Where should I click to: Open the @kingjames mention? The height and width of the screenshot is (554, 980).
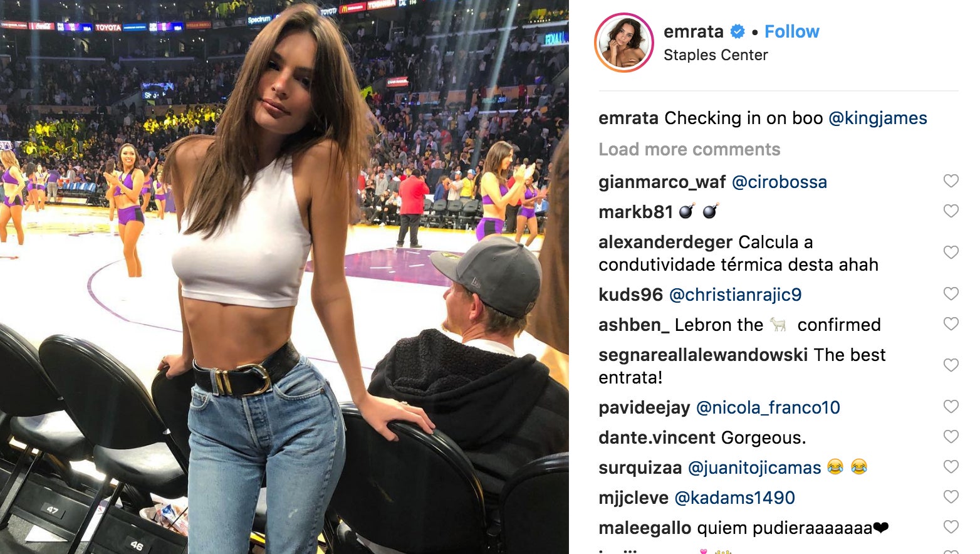pos(878,118)
